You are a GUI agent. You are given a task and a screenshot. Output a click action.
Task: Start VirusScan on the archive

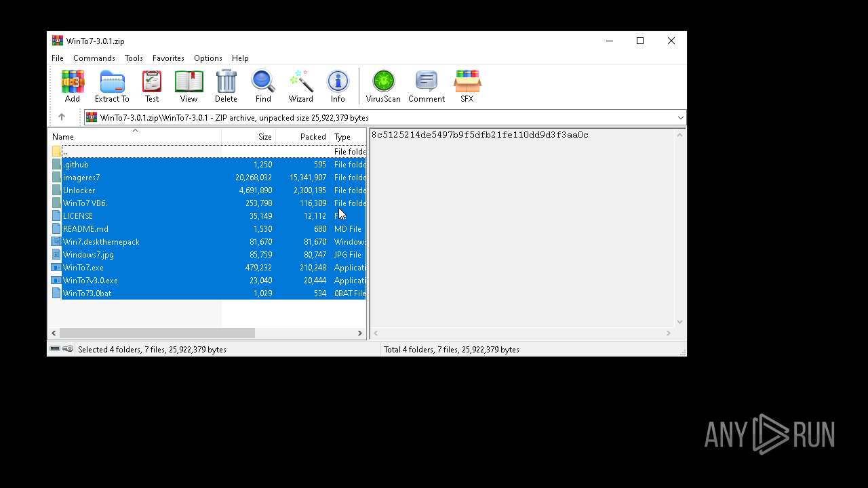(x=383, y=81)
